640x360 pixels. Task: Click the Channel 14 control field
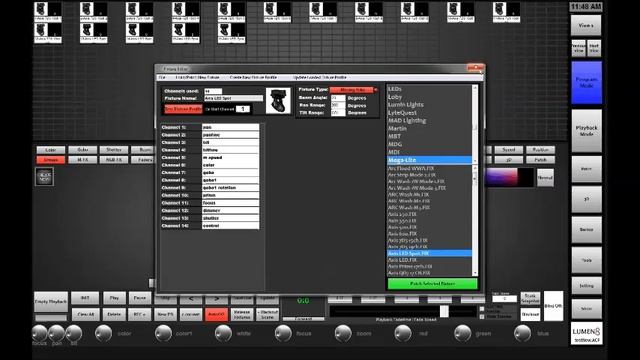click(x=231, y=225)
